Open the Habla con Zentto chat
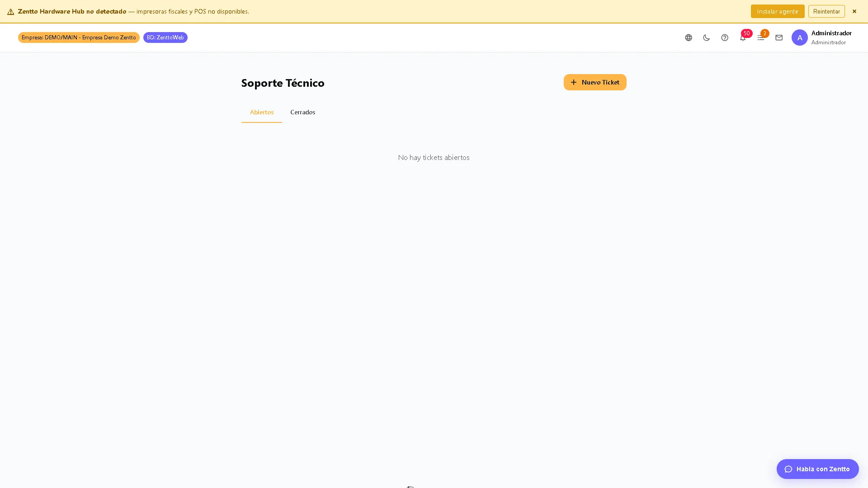 point(817,469)
